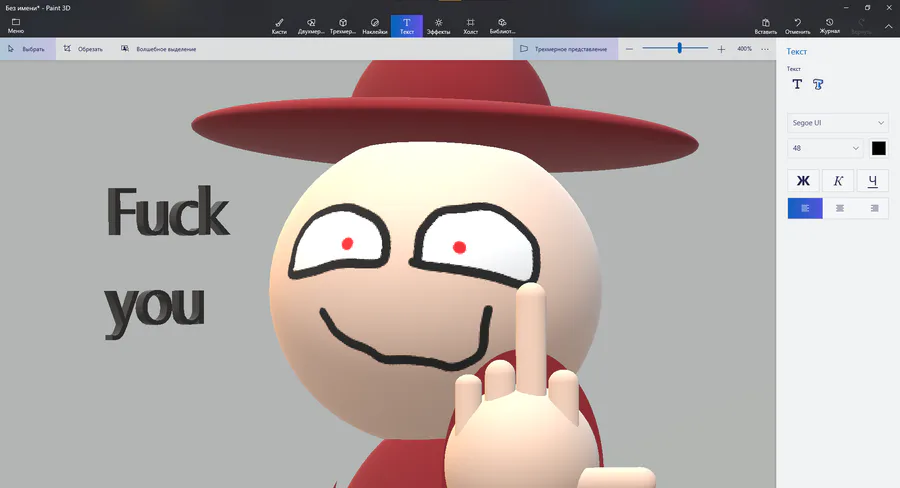
Task: Open the Эффекты tab
Action: 439,26
